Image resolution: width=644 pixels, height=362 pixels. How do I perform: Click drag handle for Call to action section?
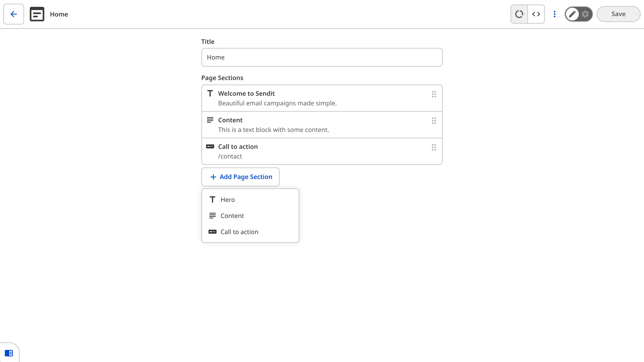pyautogui.click(x=434, y=147)
